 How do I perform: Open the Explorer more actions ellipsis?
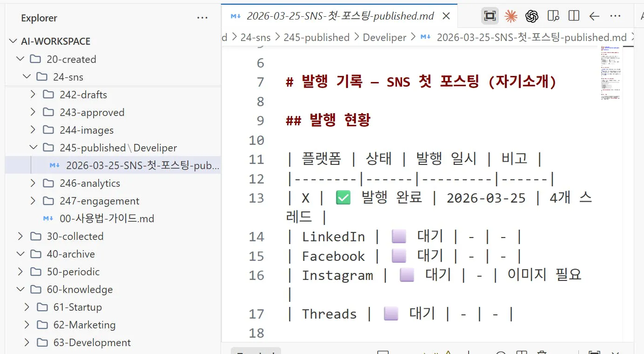tap(202, 18)
